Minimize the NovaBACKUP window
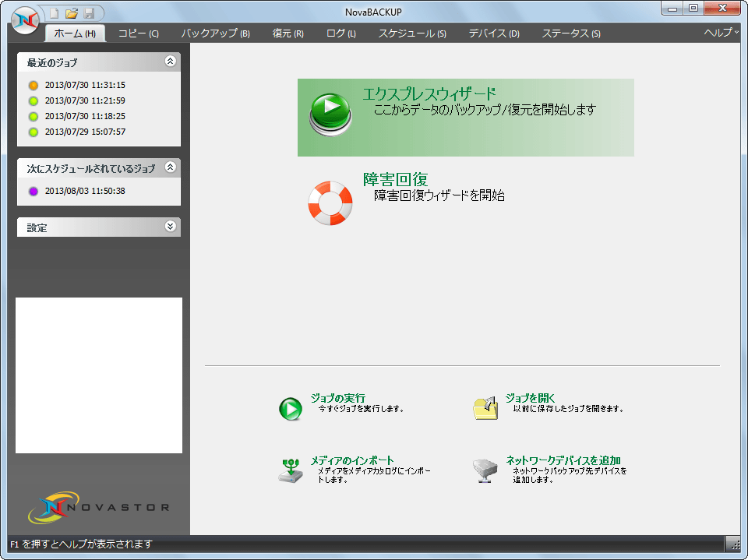748x560 pixels. tap(672, 8)
